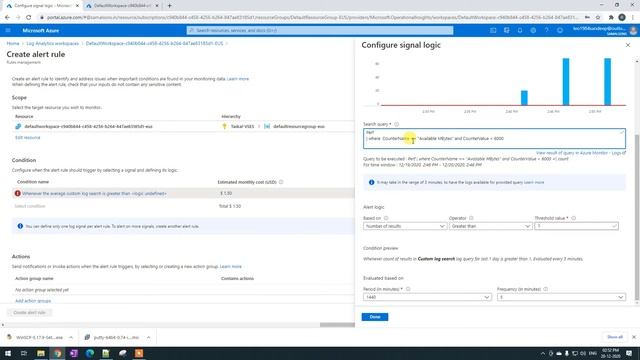Open the condition 'Whenever the average custom log search' link
This screenshot has height=360, width=640.
point(94,193)
